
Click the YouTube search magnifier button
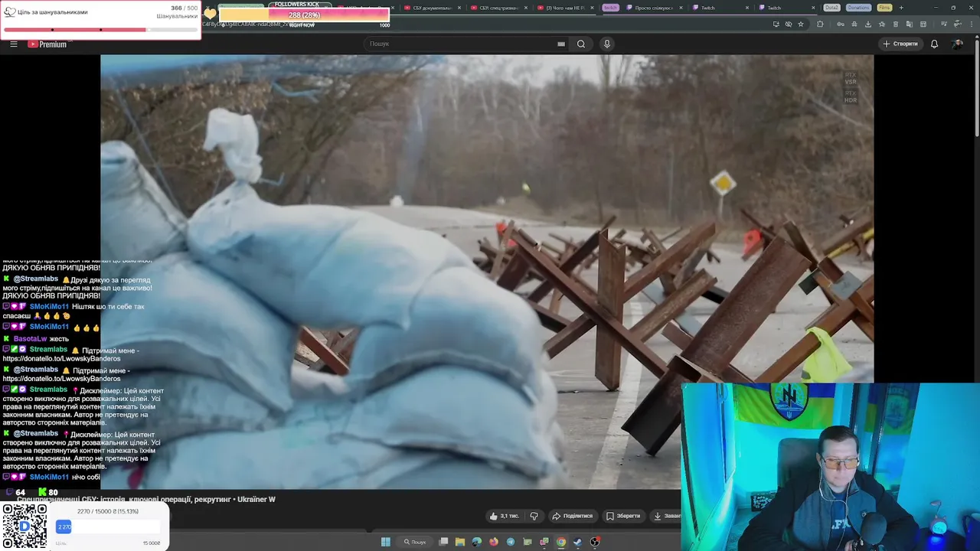click(581, 44)
